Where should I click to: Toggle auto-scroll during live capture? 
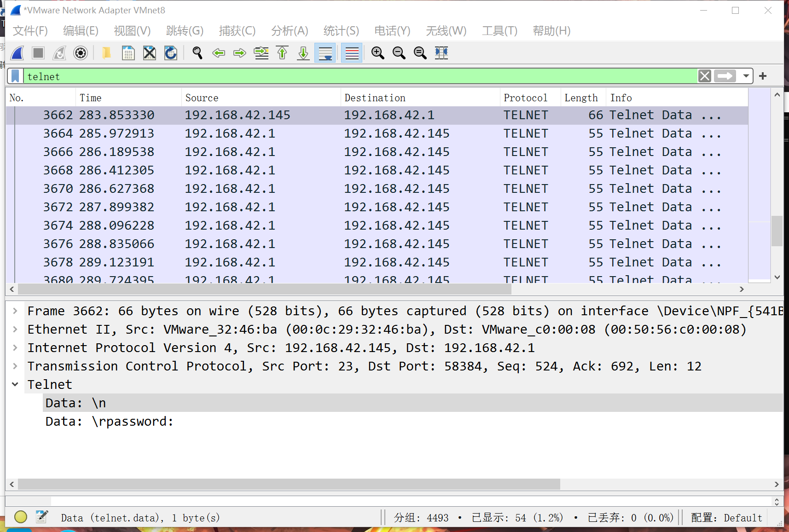pyautogui.click(x=325, y=53)
